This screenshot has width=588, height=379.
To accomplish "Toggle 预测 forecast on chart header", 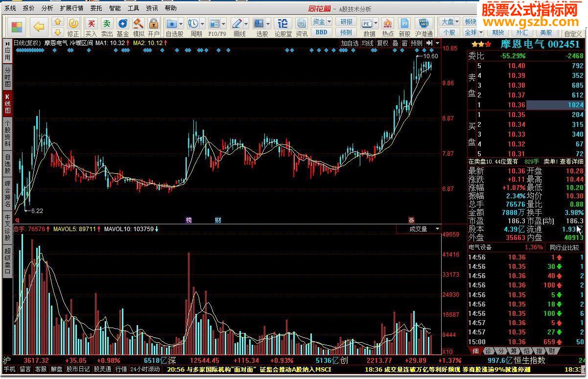I will 417,43.
